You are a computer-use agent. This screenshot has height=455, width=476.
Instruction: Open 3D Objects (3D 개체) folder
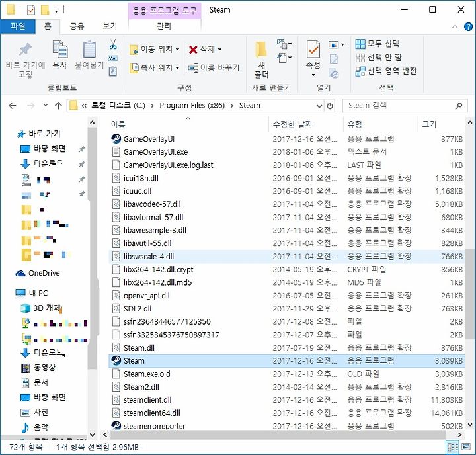click(x=41, y=308)
